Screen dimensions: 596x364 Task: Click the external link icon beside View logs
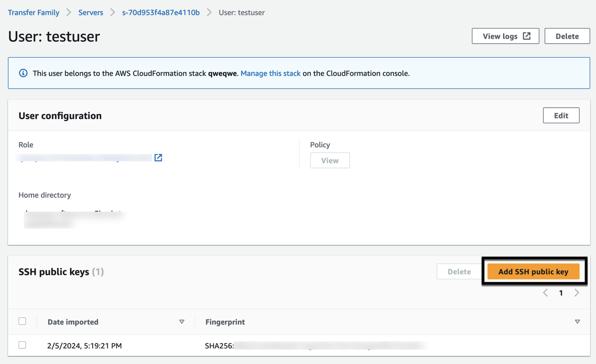(x=527, y=36)
